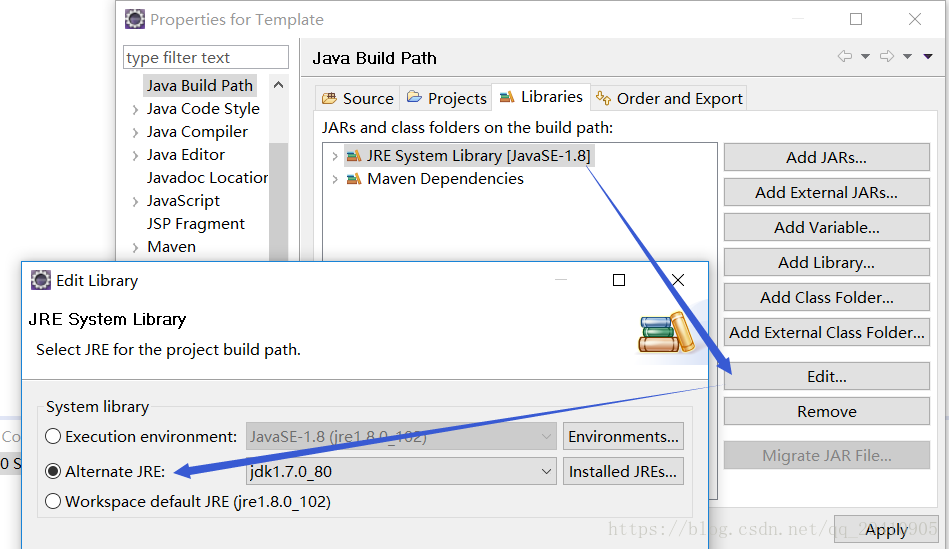The width and height of the screenshot is (949, 549).
Task: Click the Add JARs... button
Action: coord(827,157)
